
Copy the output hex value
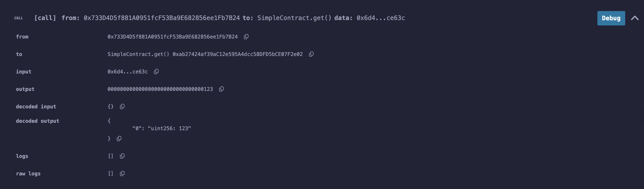221,89
